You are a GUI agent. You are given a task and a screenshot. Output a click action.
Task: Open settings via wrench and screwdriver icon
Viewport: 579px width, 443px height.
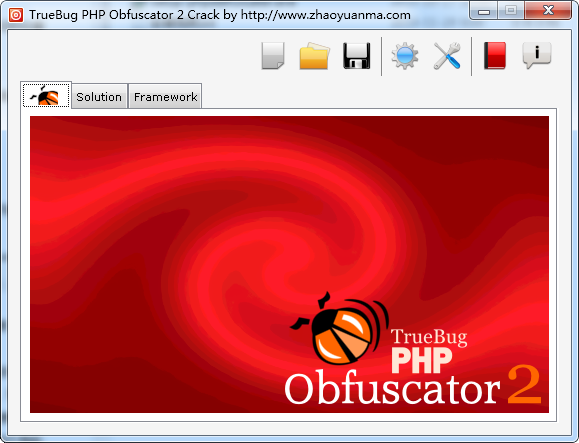point(447,56)
